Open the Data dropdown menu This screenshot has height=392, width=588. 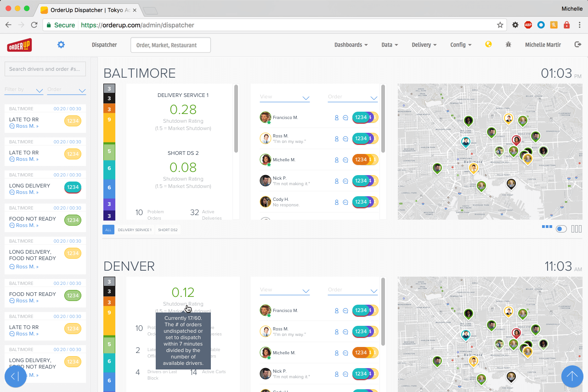coord(390,45)
